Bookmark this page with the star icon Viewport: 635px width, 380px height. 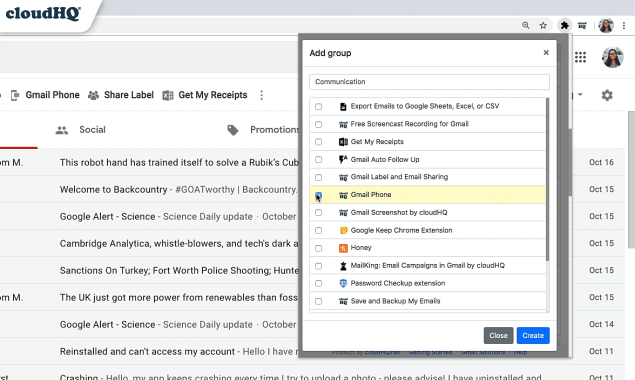(543, 26)
